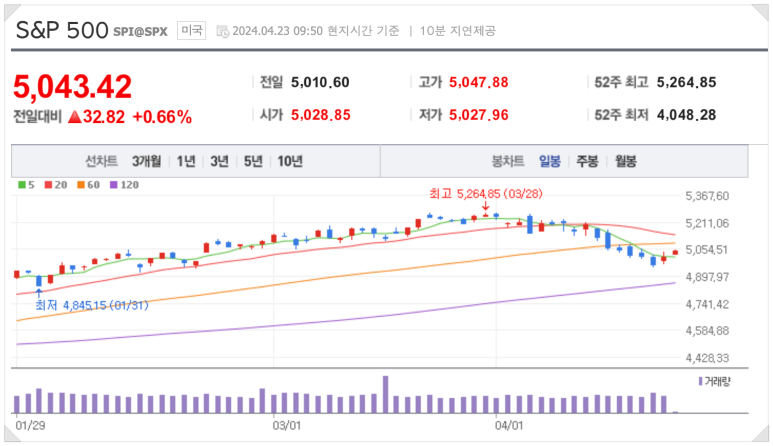Viewport: 773px width, 446px height.
Task: Click the calendar clock icon beside the date
Action: (223, 32)
